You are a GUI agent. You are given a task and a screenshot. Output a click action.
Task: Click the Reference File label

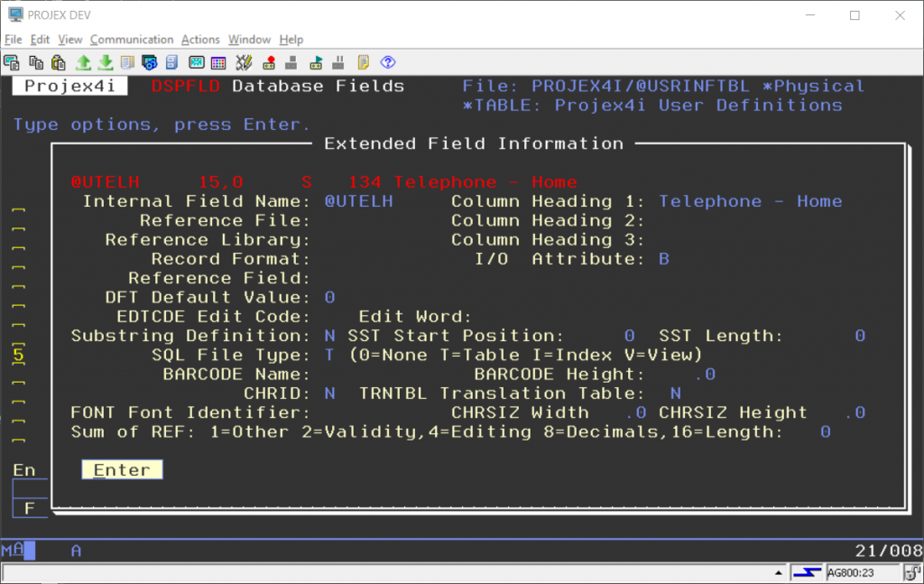(225, 221)
